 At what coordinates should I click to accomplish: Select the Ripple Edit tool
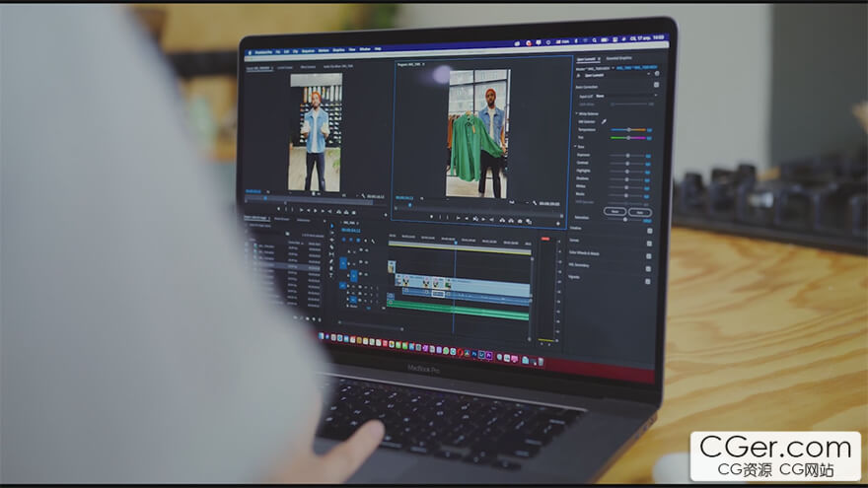click(x=332, y=240)
